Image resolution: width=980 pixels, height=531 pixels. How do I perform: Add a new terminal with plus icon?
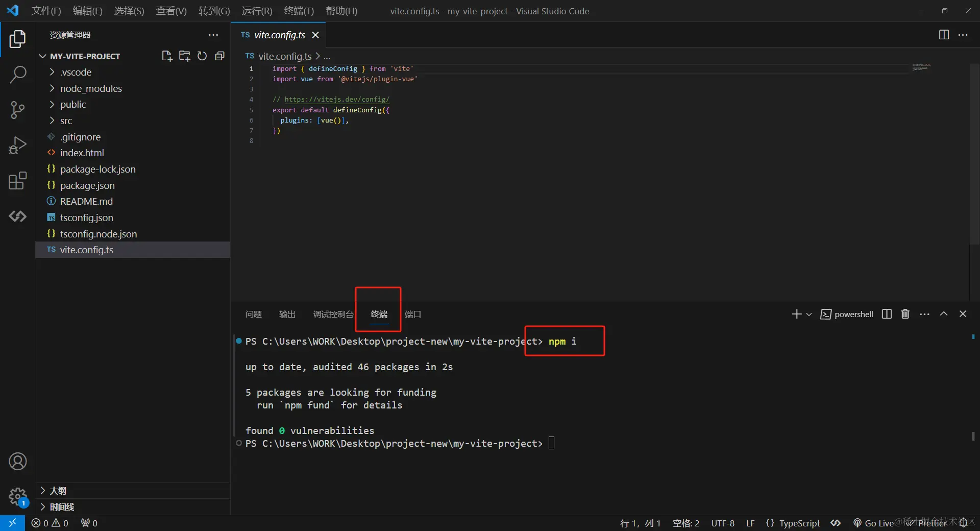[x=796, y=314]
